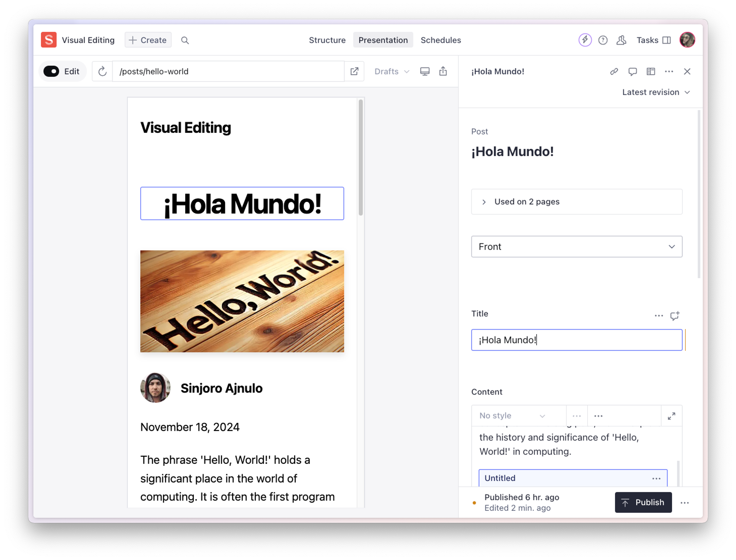This screenshot has width=736, height=560.
Task: Switch to the Structure tab
Action: (327, 40)
